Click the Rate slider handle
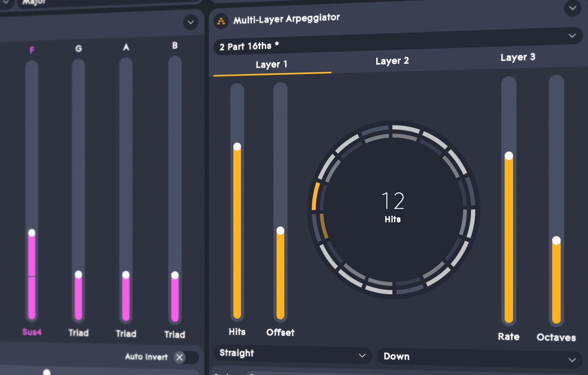588x375 pixels. 509,156
